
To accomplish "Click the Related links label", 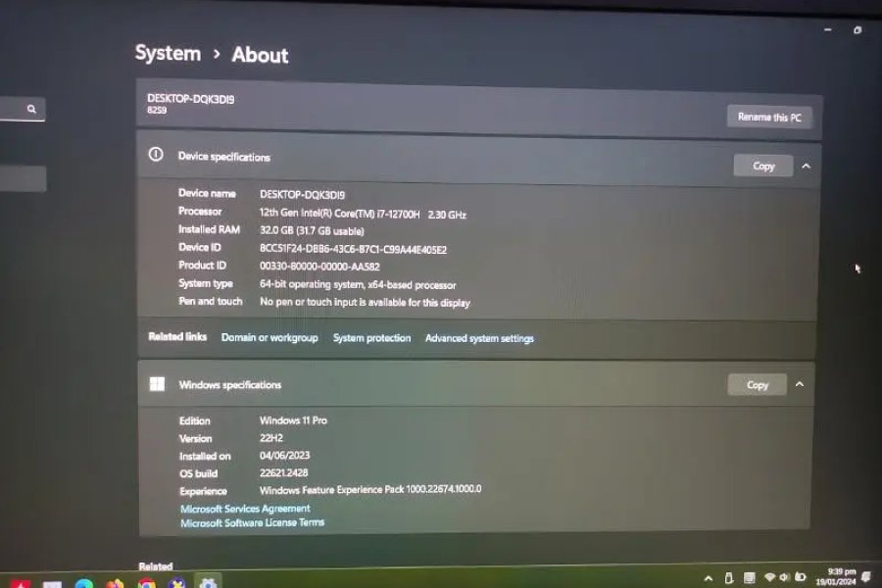I will point(177,336).
